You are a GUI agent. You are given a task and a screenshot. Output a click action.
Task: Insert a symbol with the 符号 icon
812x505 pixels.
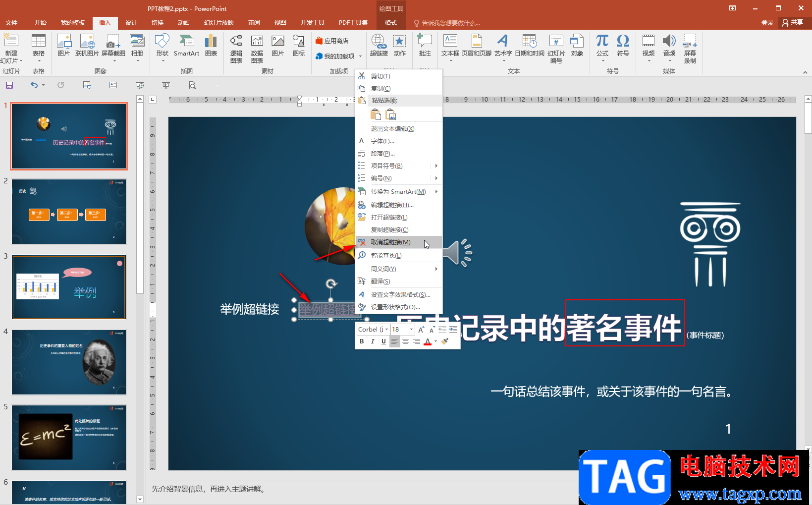pyautogui.click(x=623, y=46)
